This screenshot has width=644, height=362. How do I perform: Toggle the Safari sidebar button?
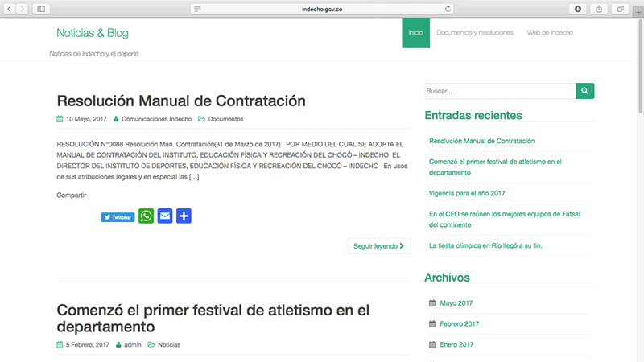point(41,9)
